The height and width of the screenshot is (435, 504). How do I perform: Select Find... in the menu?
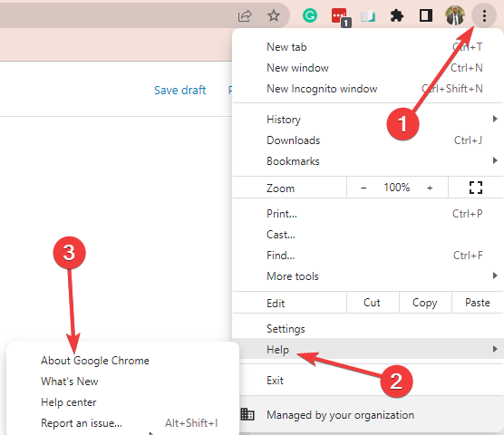(x=368, y=256)
